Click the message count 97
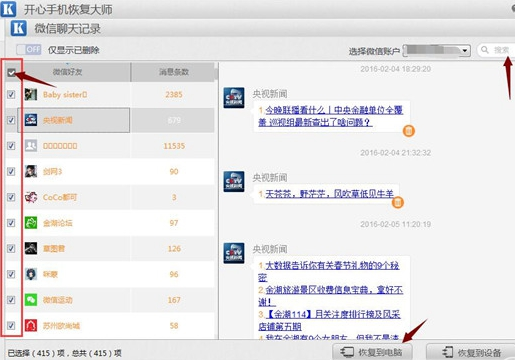The height and width of the screenshot is (360, 515). coord(174,223)
